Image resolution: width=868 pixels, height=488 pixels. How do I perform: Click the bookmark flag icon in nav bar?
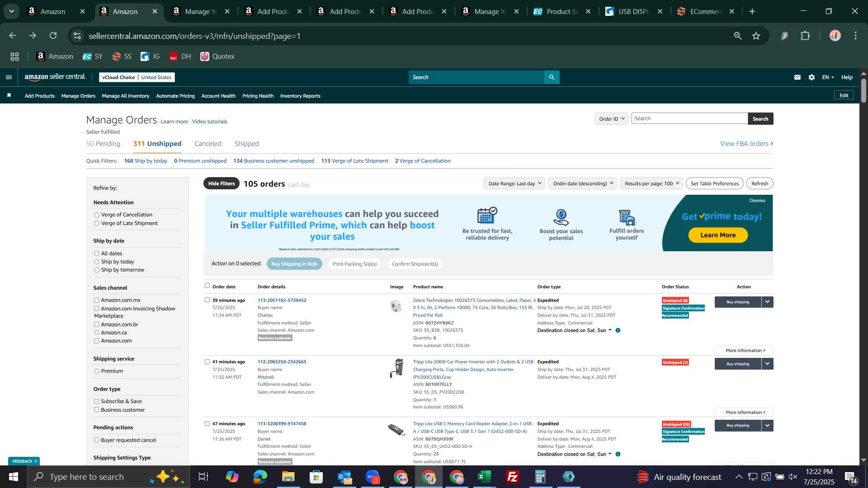(9, 95)
